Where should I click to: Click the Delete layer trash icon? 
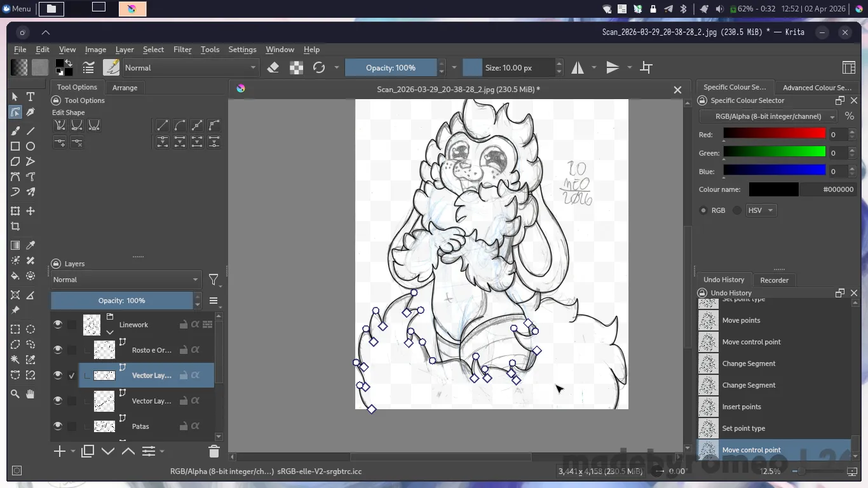(x=214, y=451)
